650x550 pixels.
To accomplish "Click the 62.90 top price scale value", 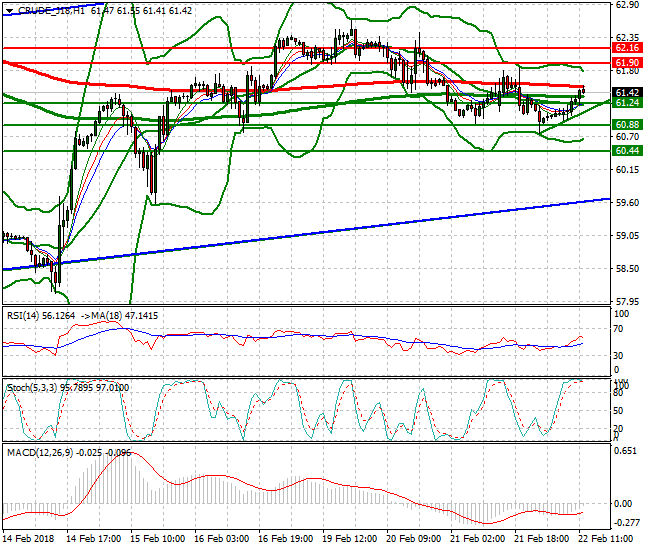I will pos(627,5).
